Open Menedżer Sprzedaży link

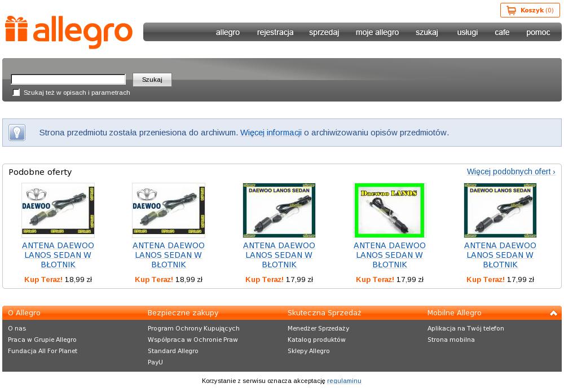point(318,328)
